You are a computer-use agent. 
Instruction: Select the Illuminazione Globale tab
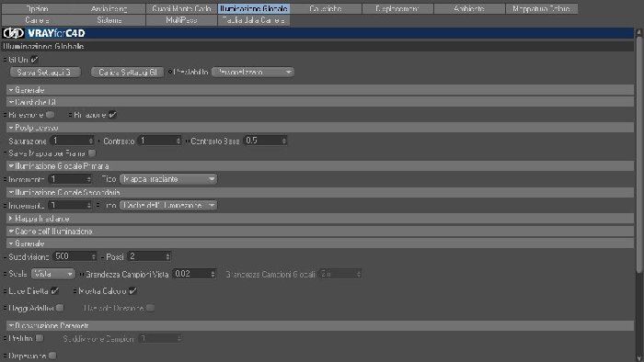click(x=253, y=8)
